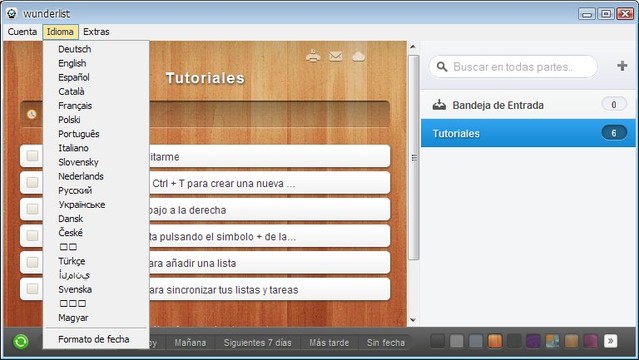Expand more backgrounds with the » button
This screenshot has width=639, height=360.
tap(610, 341)
